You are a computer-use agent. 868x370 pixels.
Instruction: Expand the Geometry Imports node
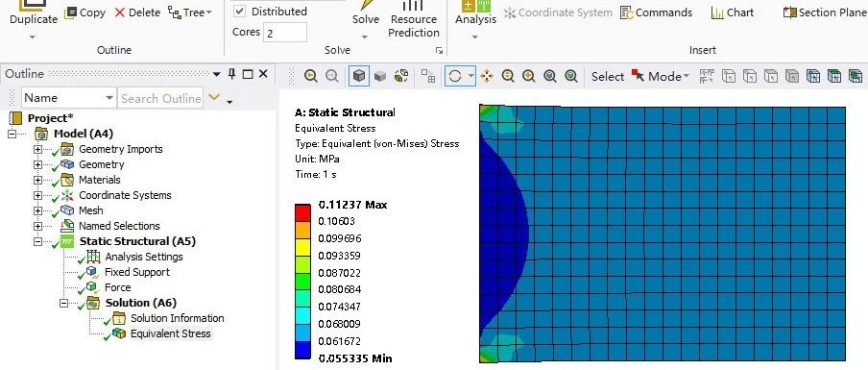pyautogui.click(x=37, y=149)
